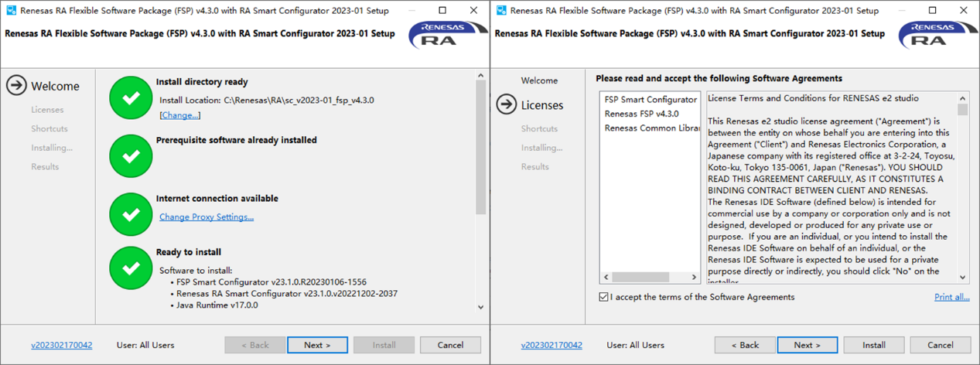Click the Welcome page vertical scrollbar thumb
This screenshot has width=980, height=365.
tap(480, 147)
